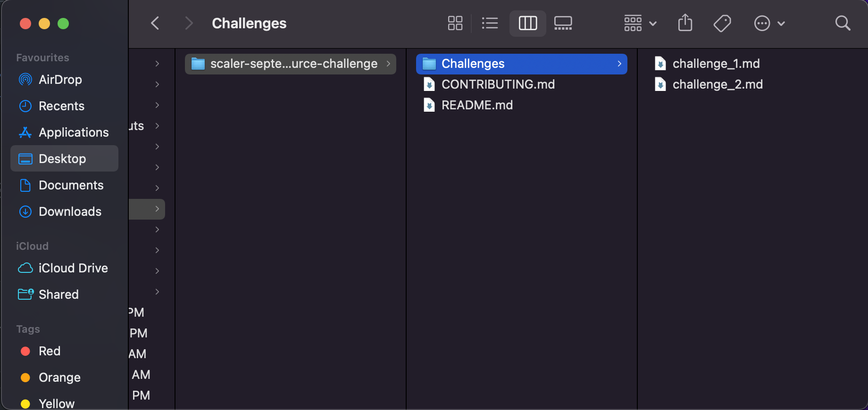Open the Downloads sidebar item

(x=70, y=212)
